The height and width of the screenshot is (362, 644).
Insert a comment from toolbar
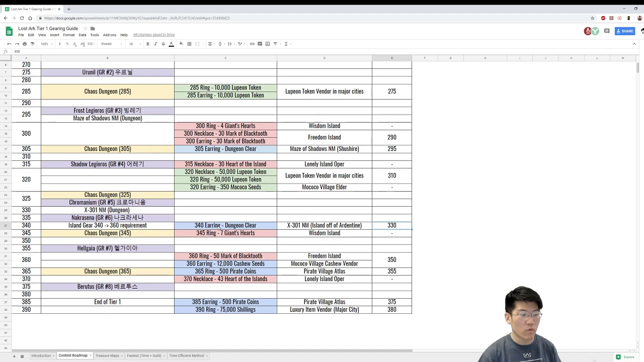pos(260,44)
